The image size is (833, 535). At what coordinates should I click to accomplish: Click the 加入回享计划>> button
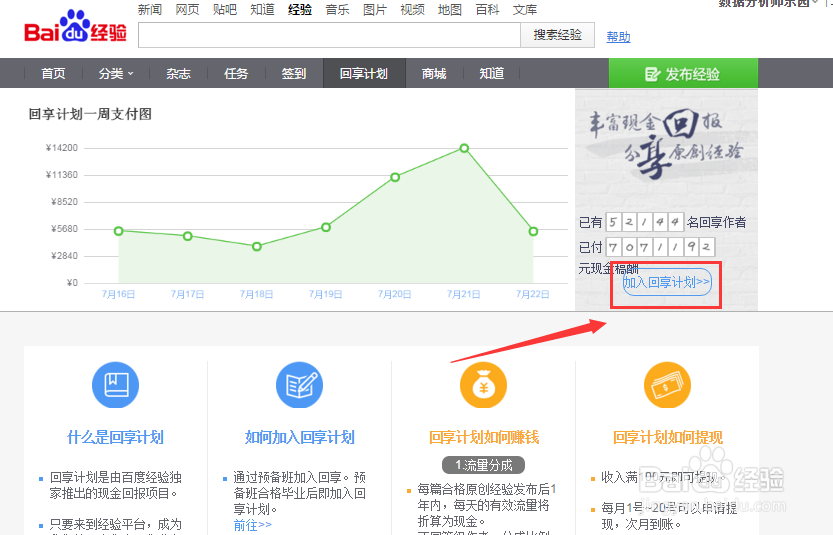pos(667,282)
